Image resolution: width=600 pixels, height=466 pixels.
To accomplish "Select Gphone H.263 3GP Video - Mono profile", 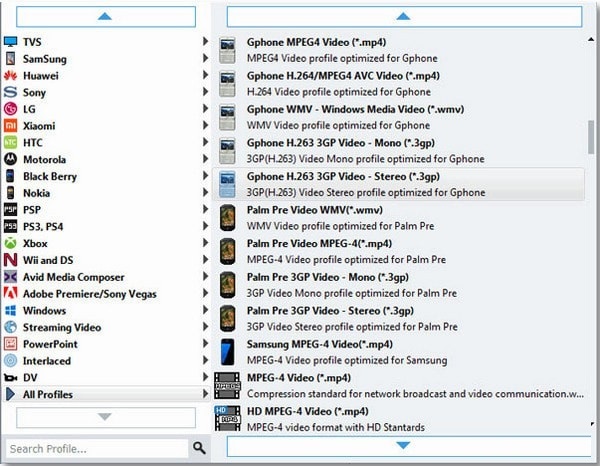I will click(x=398, y=150).
